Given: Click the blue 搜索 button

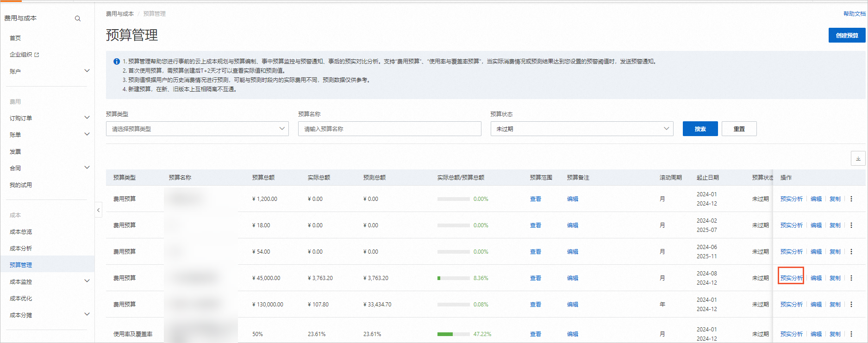Looking at the screenshot, I should 700,129.
